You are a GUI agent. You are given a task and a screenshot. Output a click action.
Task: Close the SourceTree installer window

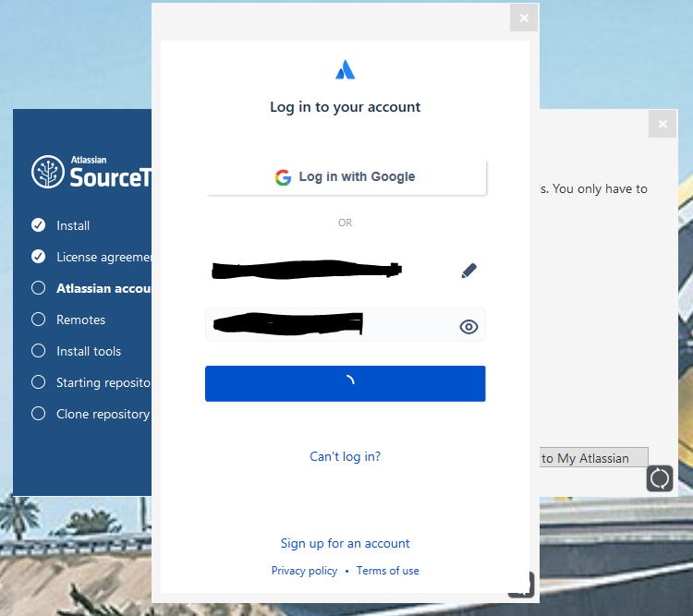[663, 124]
